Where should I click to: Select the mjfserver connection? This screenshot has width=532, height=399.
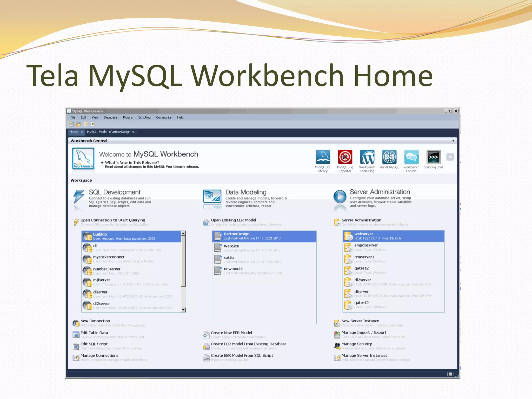pyautogui.click(x=131, y=282)
